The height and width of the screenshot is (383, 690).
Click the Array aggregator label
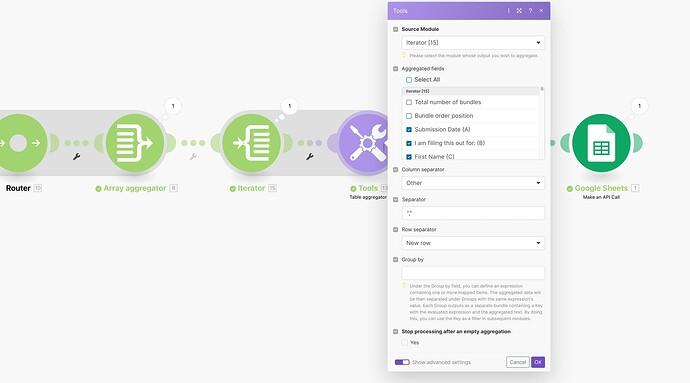tap(135, 188)
